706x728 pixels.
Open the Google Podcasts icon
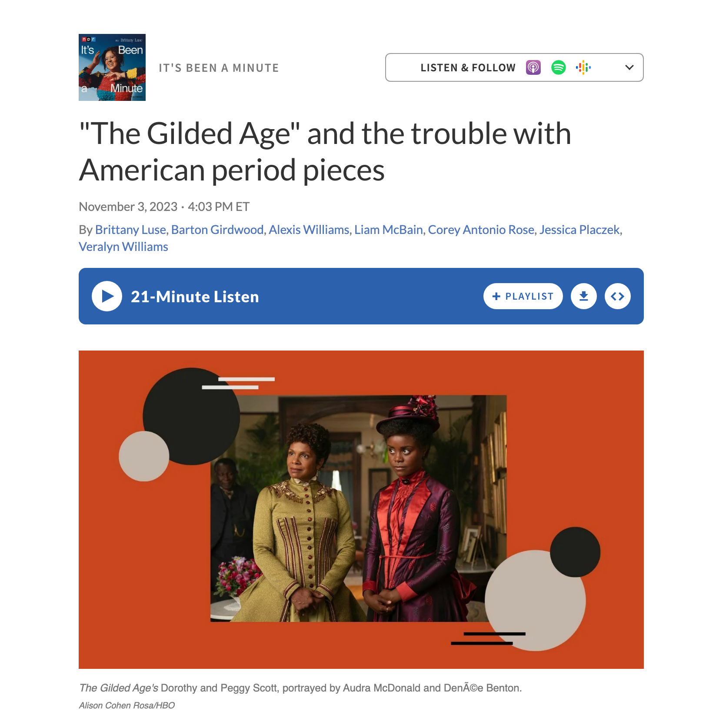[x=583, y=67]
